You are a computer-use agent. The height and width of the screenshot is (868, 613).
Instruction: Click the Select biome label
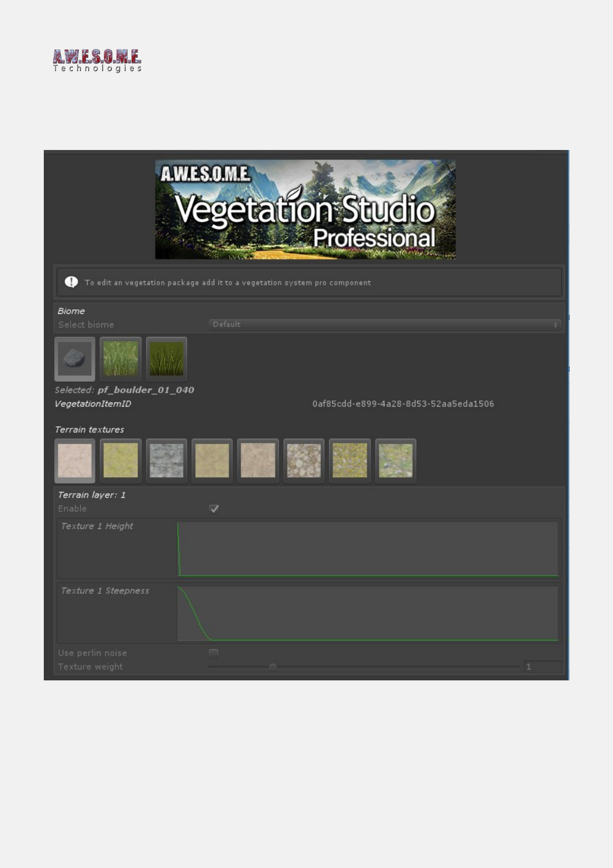(86, 325)
